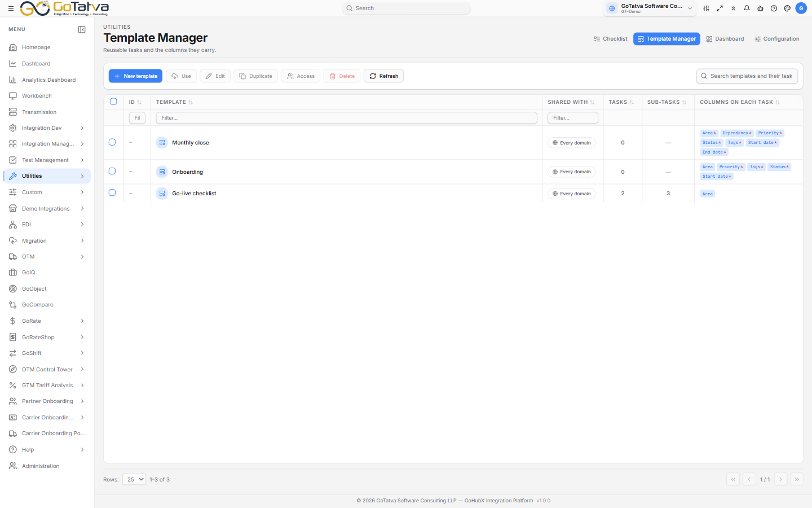Click the Use button
This screenshot has width=812, height=508.
(181, 76)
